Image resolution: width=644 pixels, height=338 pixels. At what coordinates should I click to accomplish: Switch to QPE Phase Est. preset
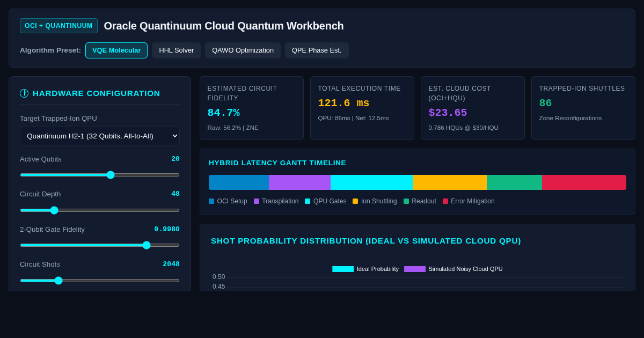[x=317, y=50]
